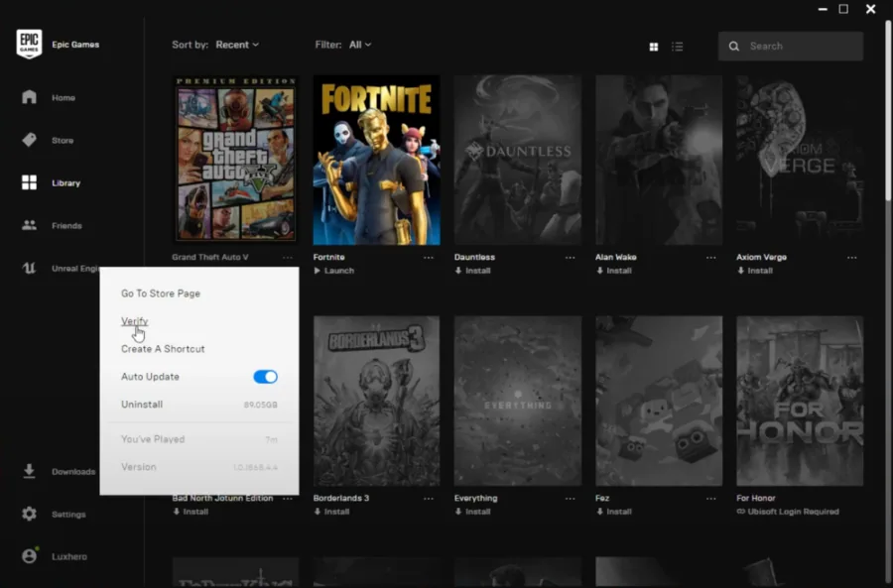Open the three-dot menu for Fortnite
893x588 pixels.
pos(429,258)
